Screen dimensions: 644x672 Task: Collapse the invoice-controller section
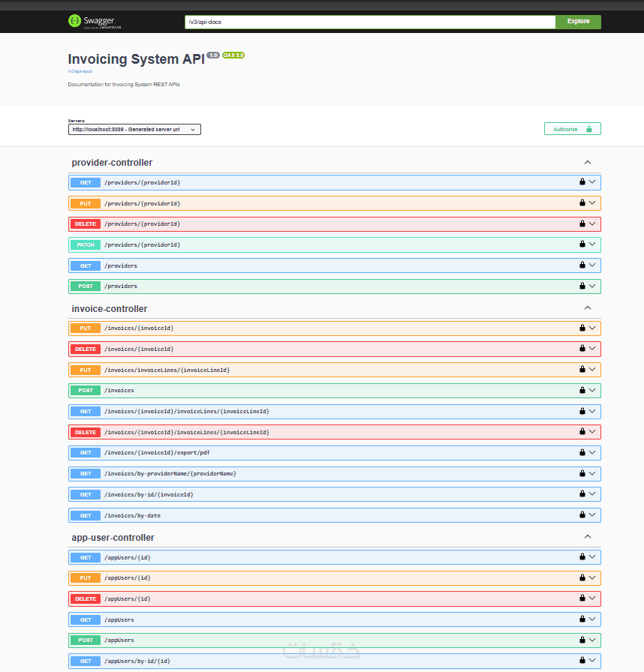tap(588, 308)
